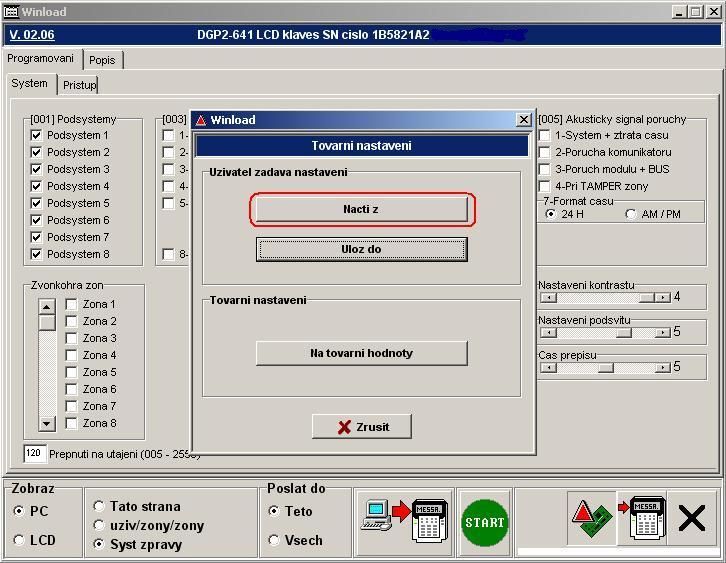Click the black X icon in the bottom toolbar
The image size is (726, 563).
coord(691,518)
